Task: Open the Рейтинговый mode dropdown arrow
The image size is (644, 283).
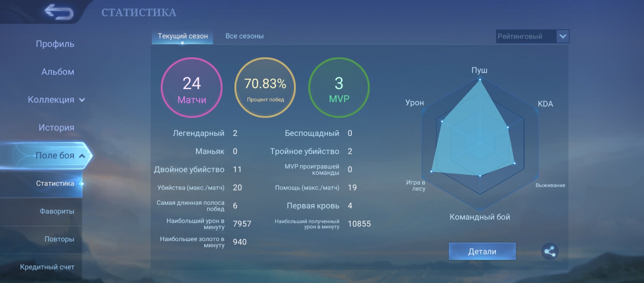Action: (563, 36)
